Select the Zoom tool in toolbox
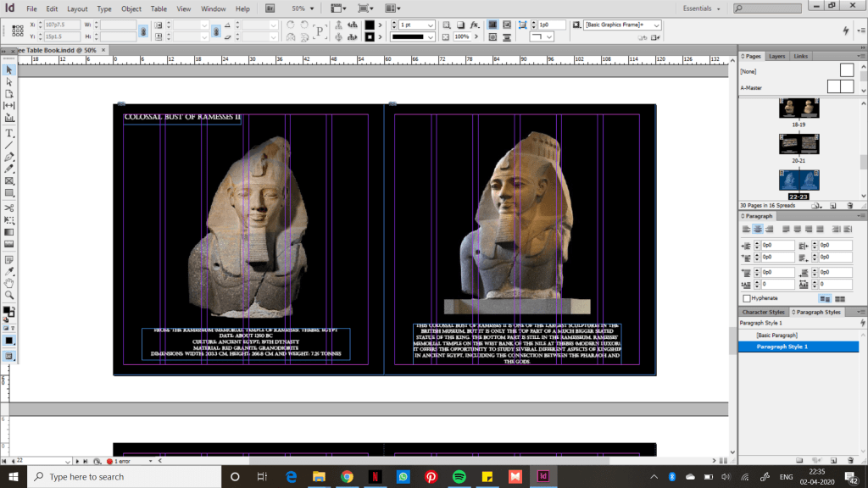This screenshot has width=868, height=488. click(x=9, y=295)
